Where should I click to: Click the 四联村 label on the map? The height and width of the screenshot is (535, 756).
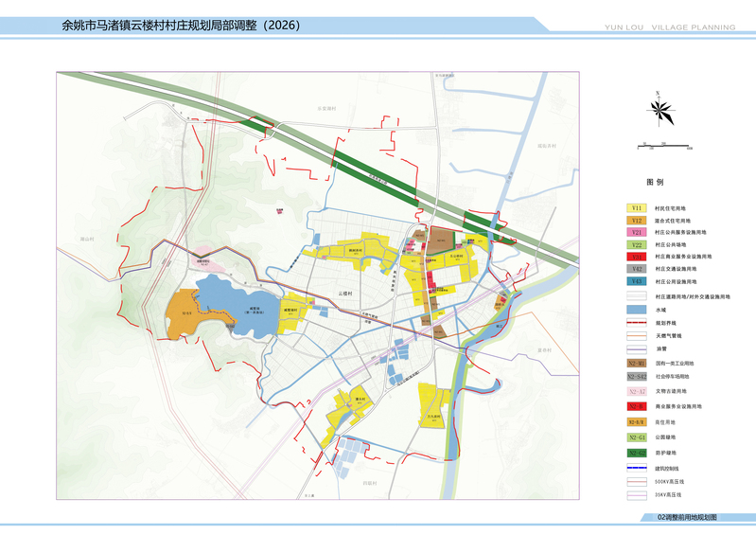point(370,483)
